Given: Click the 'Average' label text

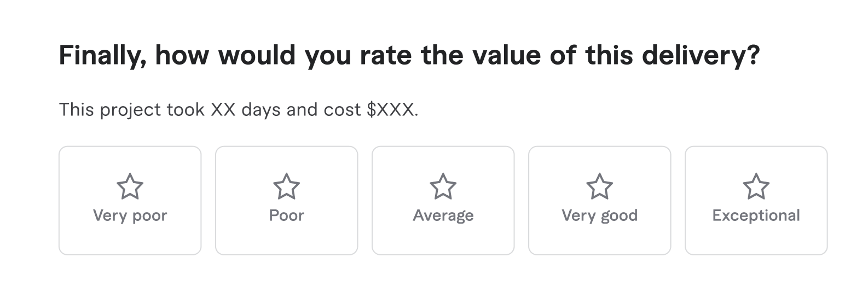Looking at the screenshot, I should pyautogui.click(x=443, y=215).
